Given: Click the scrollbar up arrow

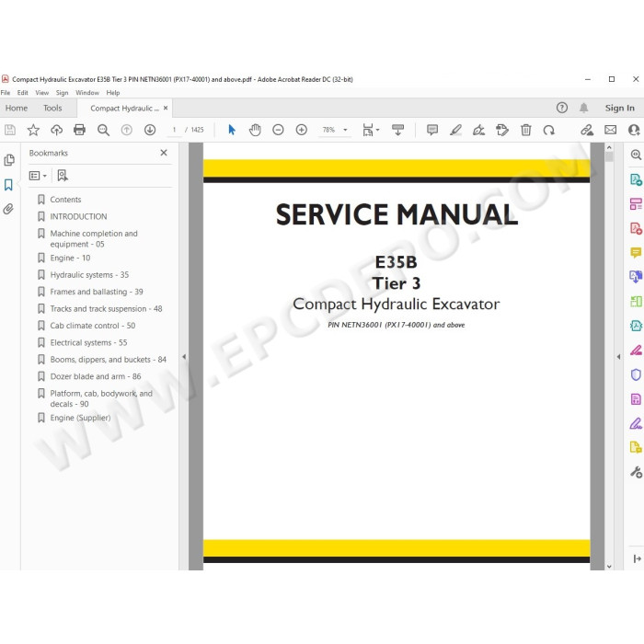Looking at the screenshot, I should (609, 147).
